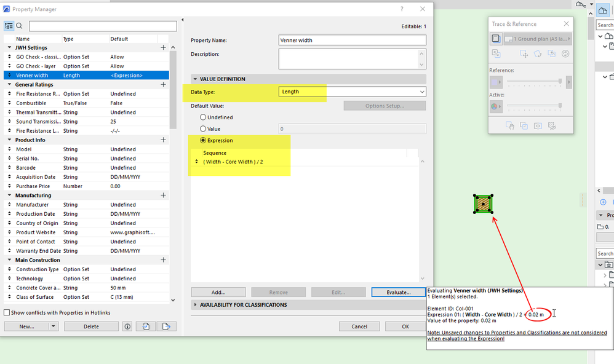Click the hide fills icon in Trace panel

(x=552, y=125)
